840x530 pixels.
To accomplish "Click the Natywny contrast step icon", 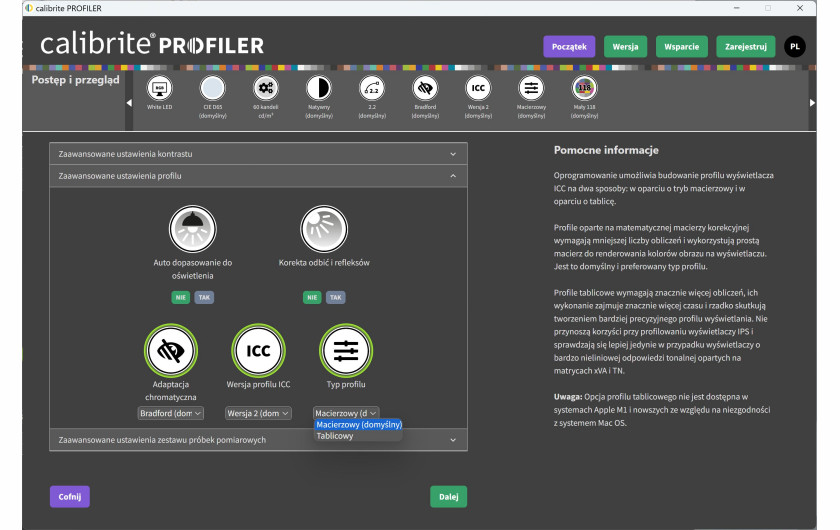I will [319, 88].
